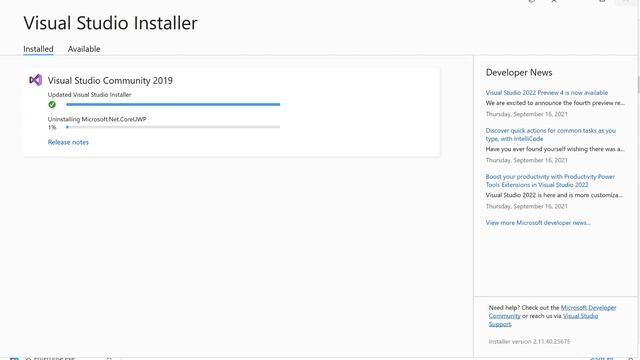Click the 'Updated Visual Studio Installer' status text

pos(89,95)
